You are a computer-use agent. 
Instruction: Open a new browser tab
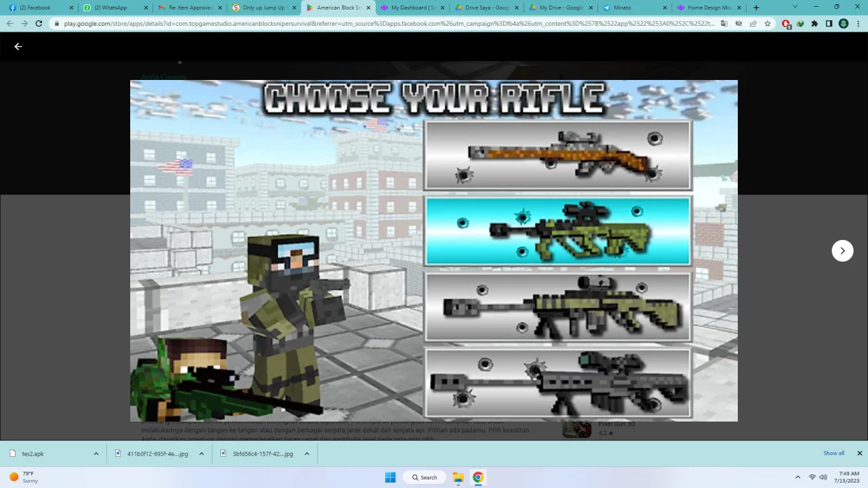click(x=756, y=7)
